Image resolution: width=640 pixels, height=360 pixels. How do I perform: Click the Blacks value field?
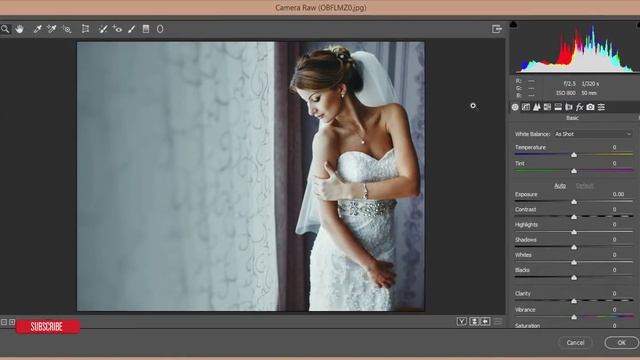coord(614,270)
